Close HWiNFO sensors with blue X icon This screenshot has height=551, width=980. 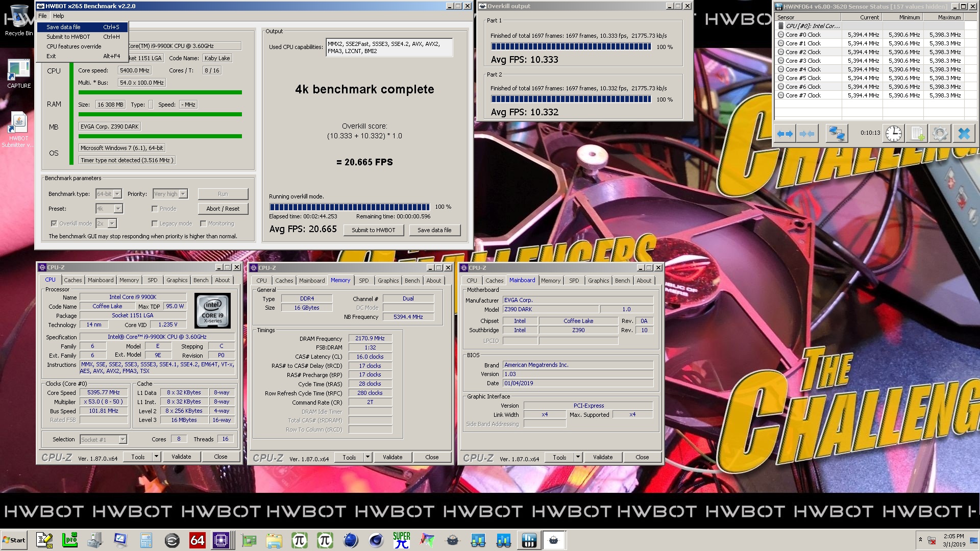pos(964,134)
